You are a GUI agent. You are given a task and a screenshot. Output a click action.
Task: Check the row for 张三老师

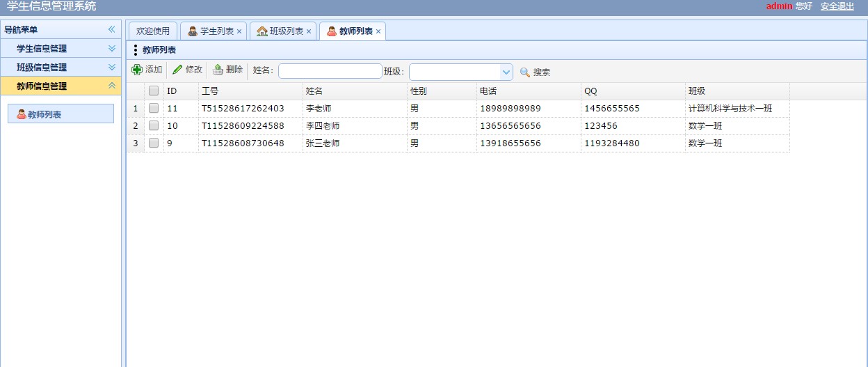coord(154,143)
